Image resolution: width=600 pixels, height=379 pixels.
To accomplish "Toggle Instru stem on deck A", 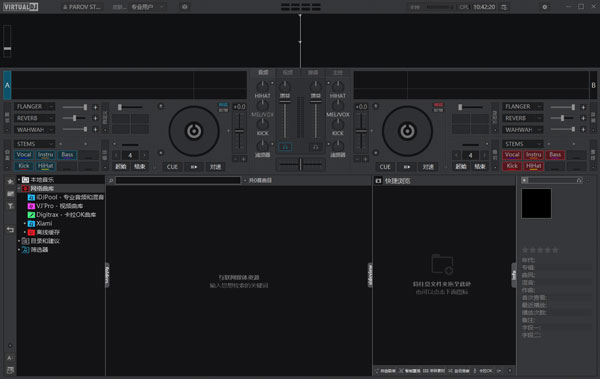I will pyautogui.click(x=46, y=155).
